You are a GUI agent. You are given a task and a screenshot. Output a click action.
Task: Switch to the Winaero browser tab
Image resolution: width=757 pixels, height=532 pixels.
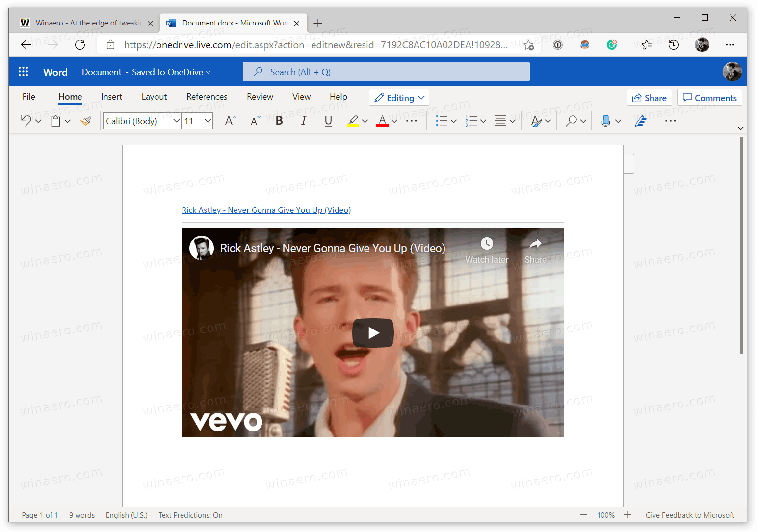point(87,23)
